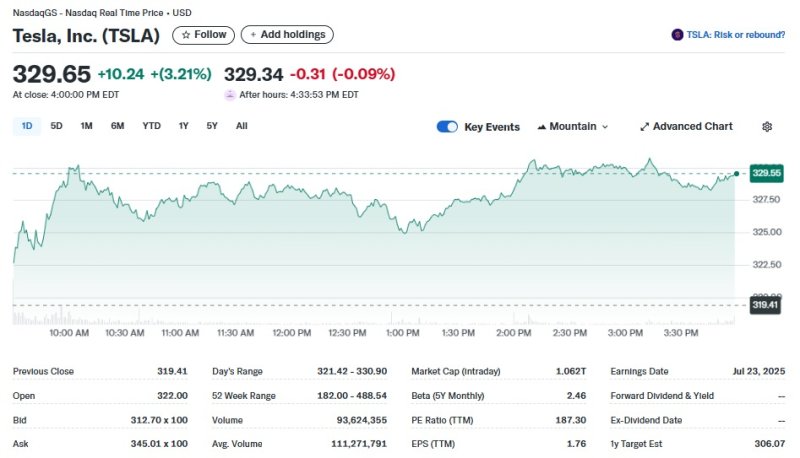Select the 1D time range tab
Image resolution: width=800 pixels, height=458 pixels.
[x=27, y=126]
